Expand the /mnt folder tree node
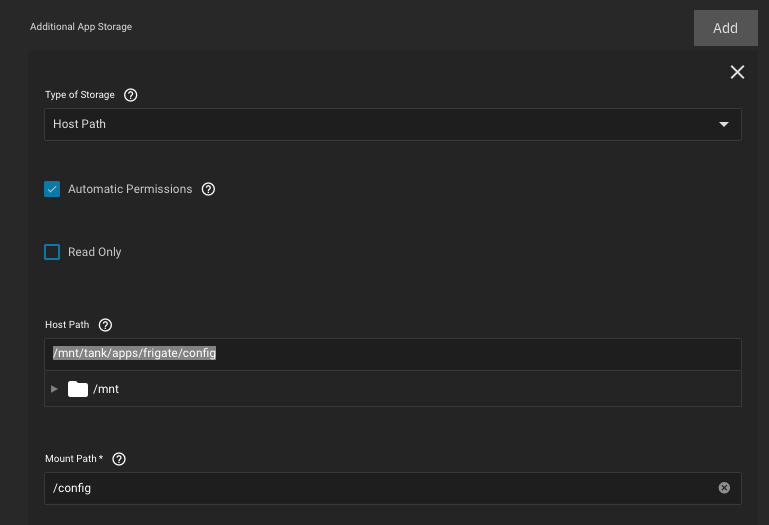Screen dimensions: 769x525 point(54,389)
